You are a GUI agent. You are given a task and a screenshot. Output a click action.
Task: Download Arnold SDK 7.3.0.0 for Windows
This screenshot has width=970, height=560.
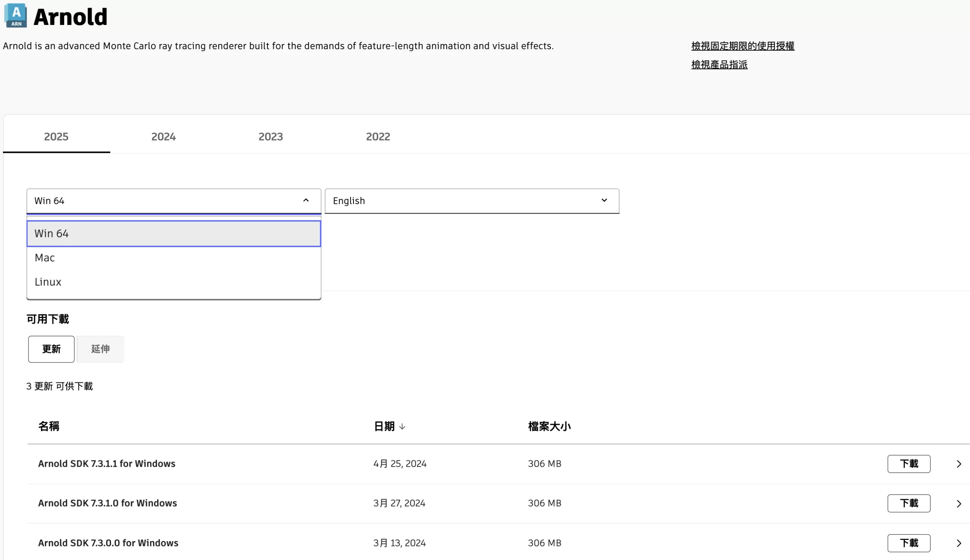point(909,543)
